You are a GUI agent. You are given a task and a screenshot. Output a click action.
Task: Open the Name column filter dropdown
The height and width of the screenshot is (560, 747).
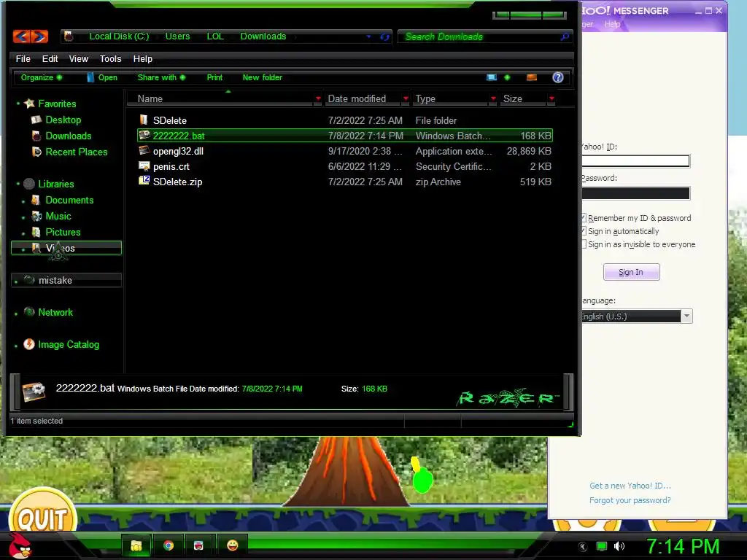coord(318,98)
